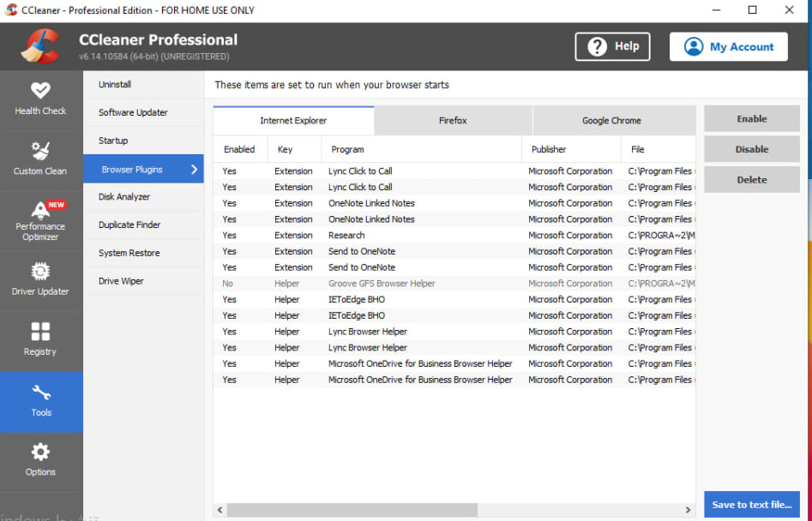Click the CCleaner logo in the header
Screen dimensions: 812x521
40,46
